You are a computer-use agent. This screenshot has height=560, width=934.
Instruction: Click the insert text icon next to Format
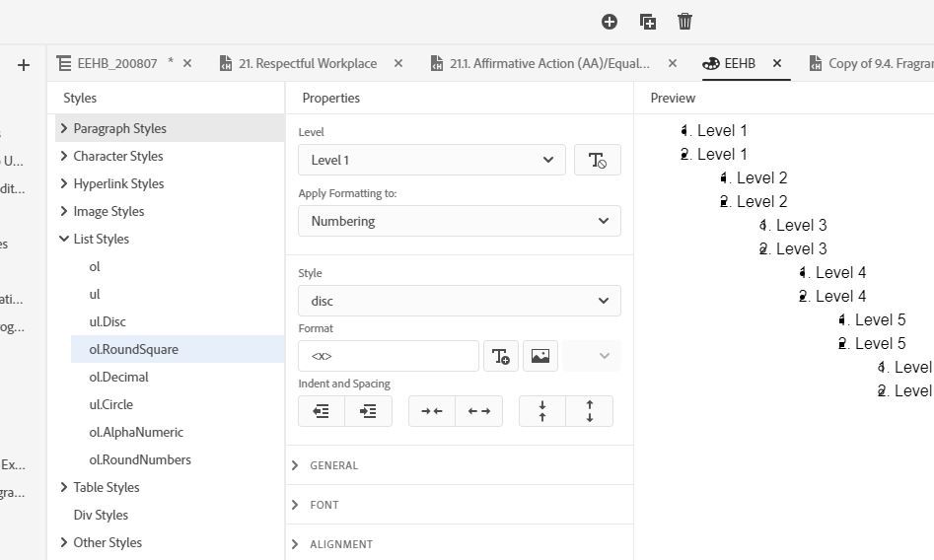tap(501, 356)
